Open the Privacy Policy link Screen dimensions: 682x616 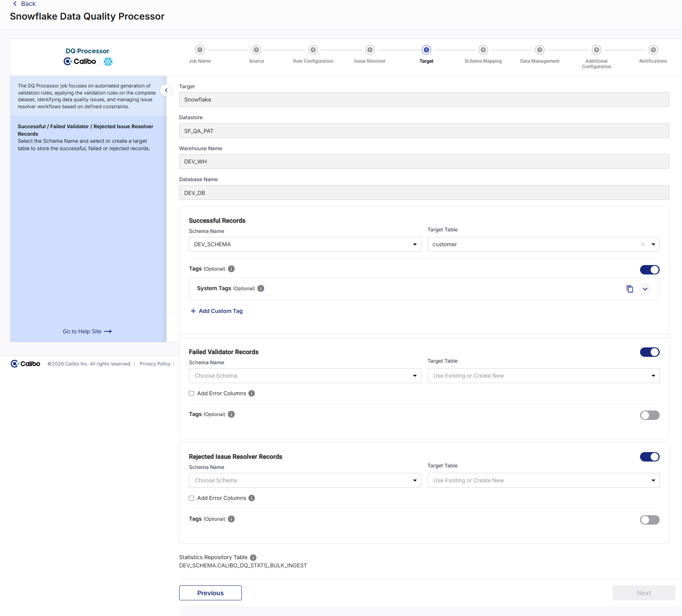coord(155,364)
